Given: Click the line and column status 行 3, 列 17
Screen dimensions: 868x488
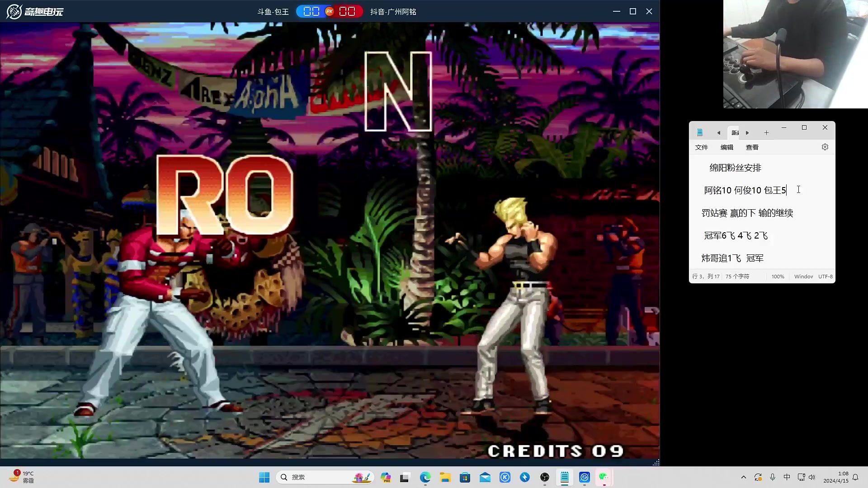Looking at the screenshot, I should pos(706,277).
